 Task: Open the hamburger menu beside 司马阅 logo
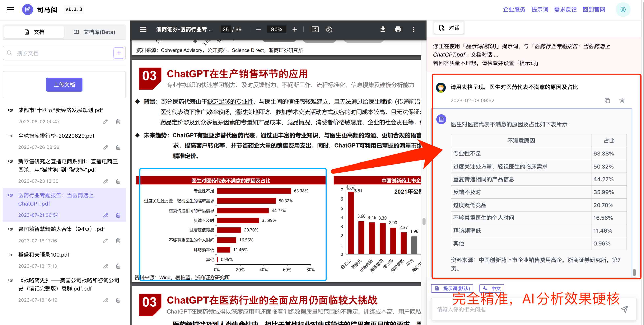(10, 10)
